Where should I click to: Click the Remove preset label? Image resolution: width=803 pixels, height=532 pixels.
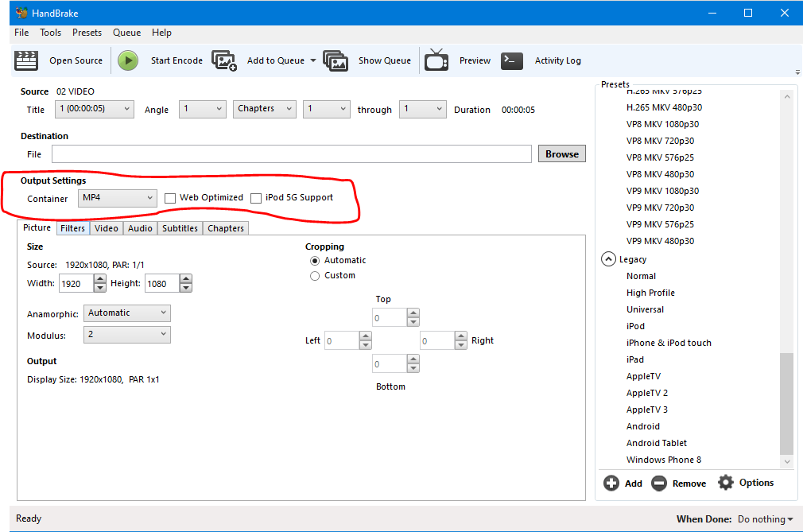coord(689,483)
